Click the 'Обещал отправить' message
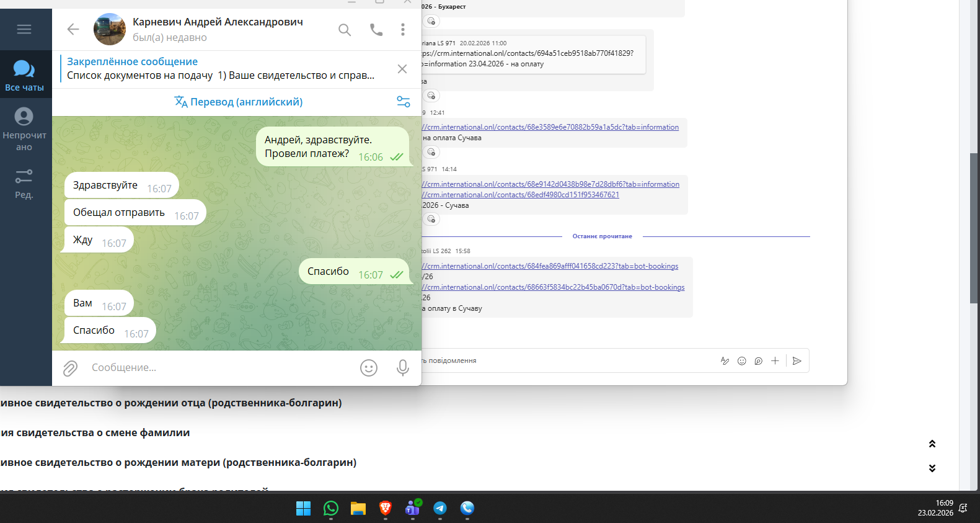 (x=135, y=213)
